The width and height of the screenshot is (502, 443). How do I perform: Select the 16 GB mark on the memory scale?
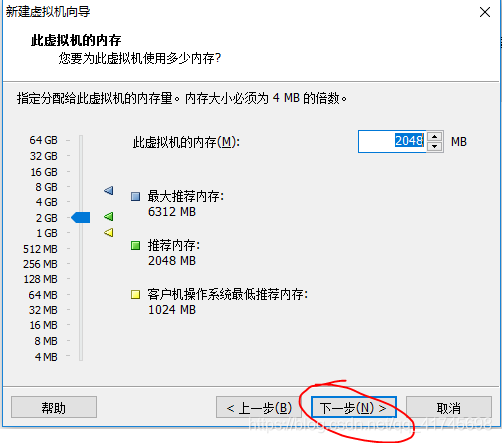pos(44,172)
